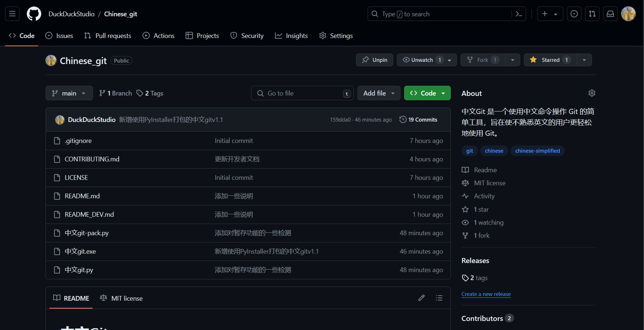Open the Readme link in About sidebar

[x=479, y=170]
